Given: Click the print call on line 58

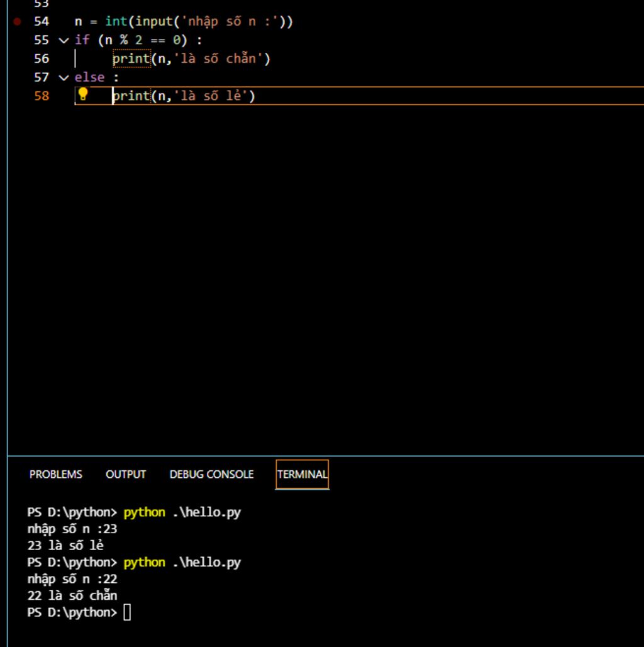Looking at the screenshot, I should [131, 96].
